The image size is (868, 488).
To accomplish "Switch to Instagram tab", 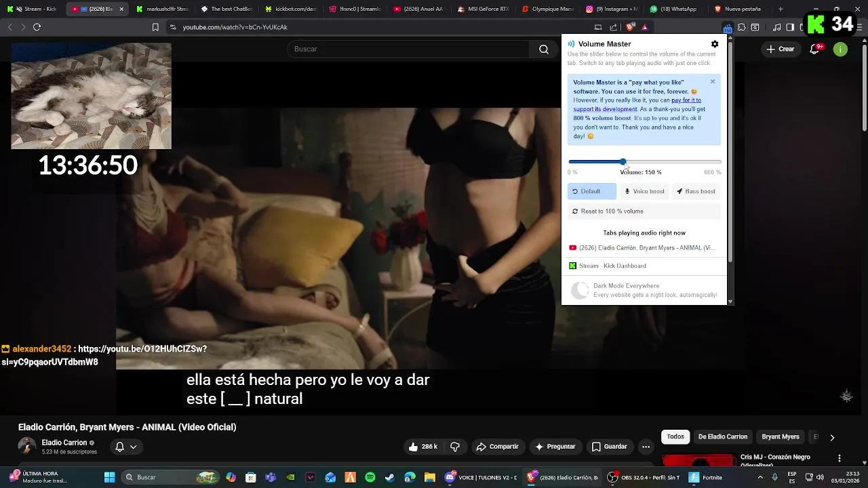I will [613, 9].
